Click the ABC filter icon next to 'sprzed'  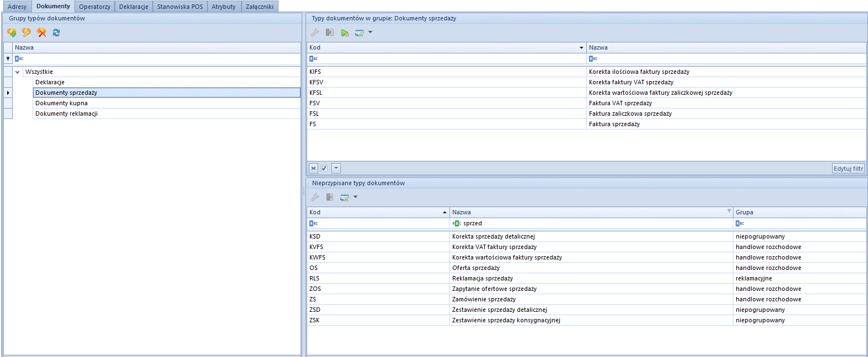(x=457, y=223)
